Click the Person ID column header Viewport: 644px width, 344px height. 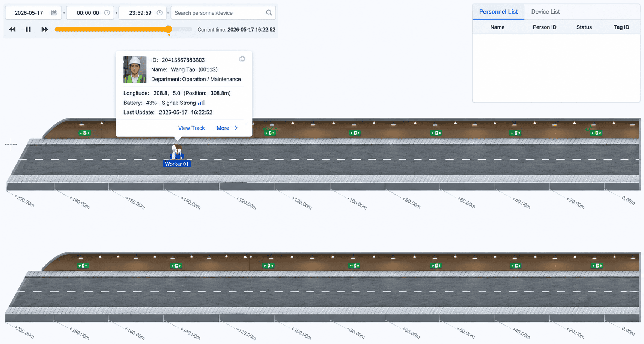coord(545,27)
